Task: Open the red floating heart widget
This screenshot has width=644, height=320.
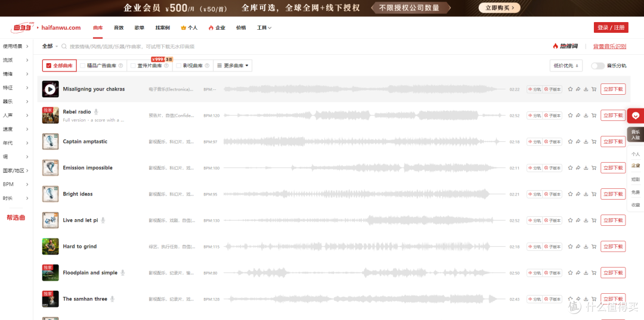Action: pyautogui.click(x=636, y=116)
